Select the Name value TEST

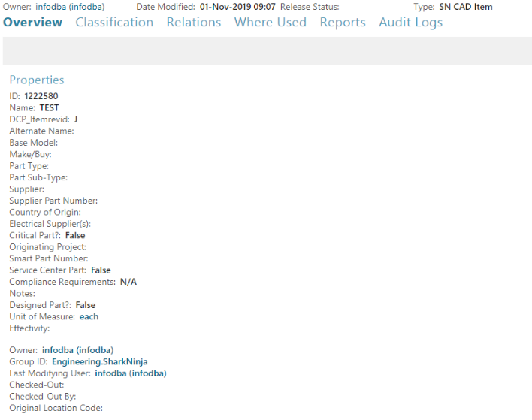point(49,108)
